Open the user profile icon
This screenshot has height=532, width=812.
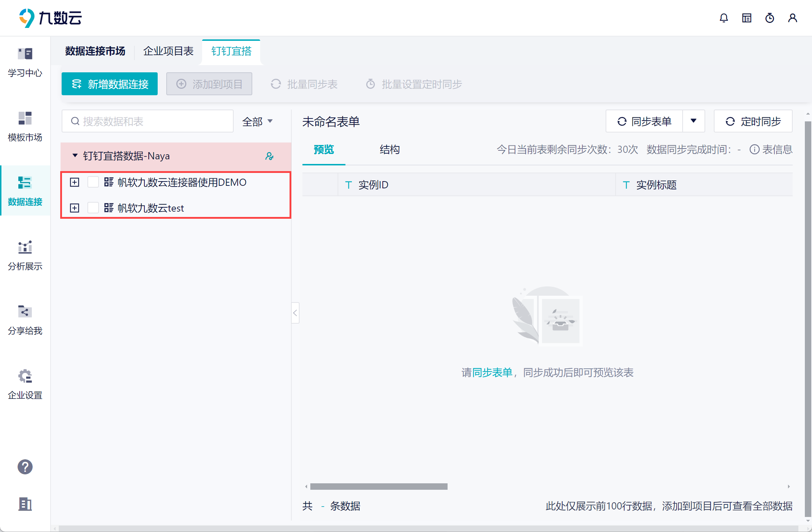click(792, 18)
